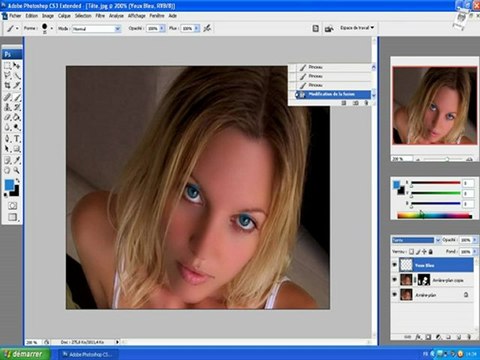Select the Brush tool in toolbox

tap(17, 97)
